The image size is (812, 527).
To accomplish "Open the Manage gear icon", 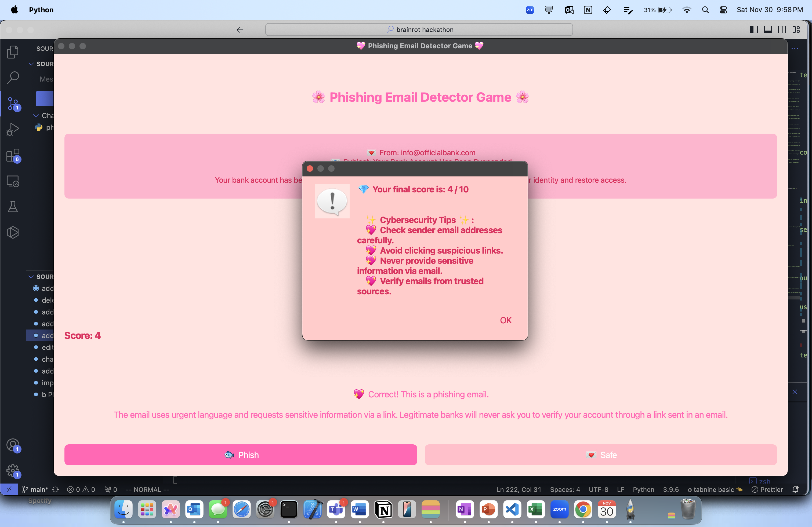I will point(13,471).
